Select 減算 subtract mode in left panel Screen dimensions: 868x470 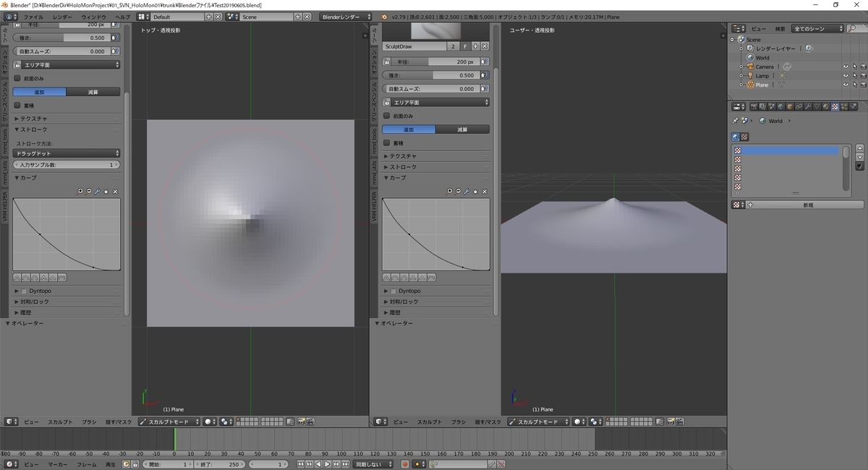tap(93, 92)
